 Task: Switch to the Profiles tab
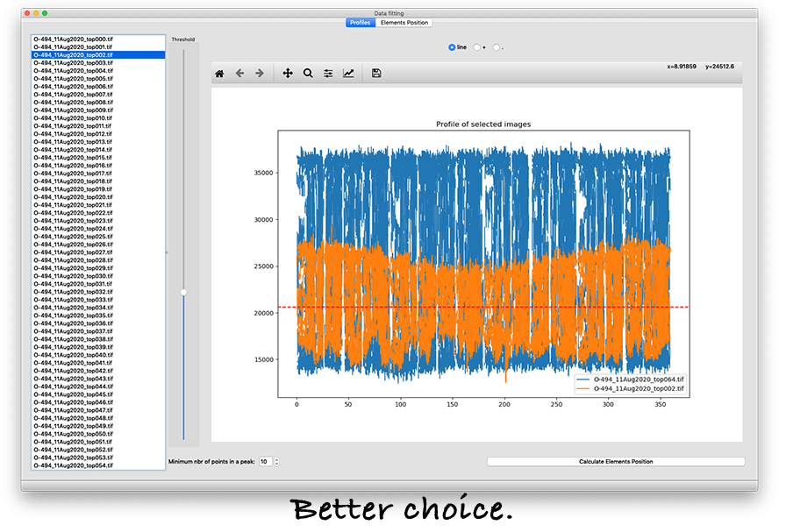[360, 23]
